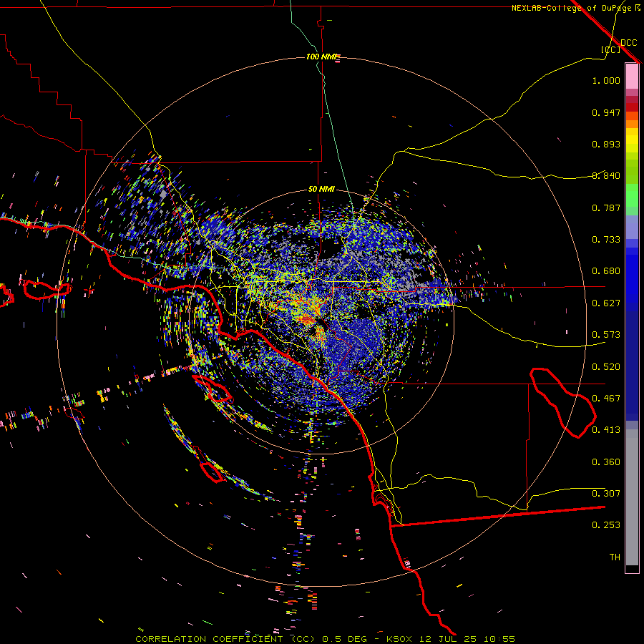Click the 0.573 scale value
The image size is (644, 644).
[606, 335]
